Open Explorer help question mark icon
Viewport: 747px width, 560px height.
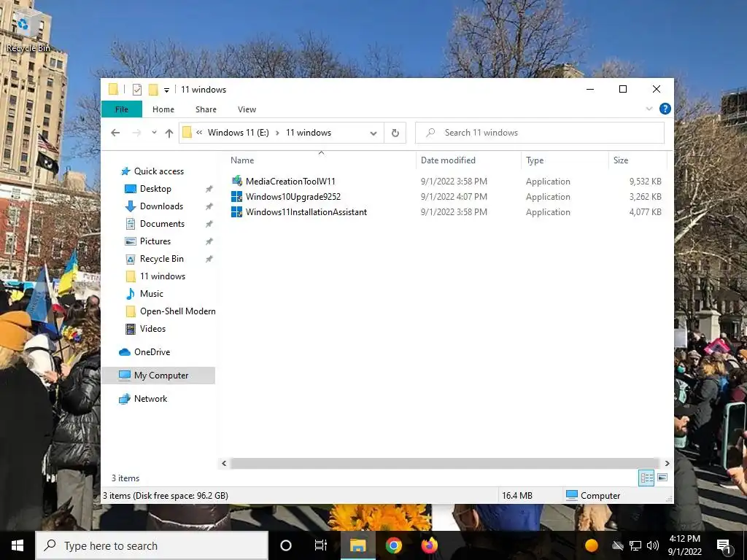pyautogui.click(x=665, y=109)
